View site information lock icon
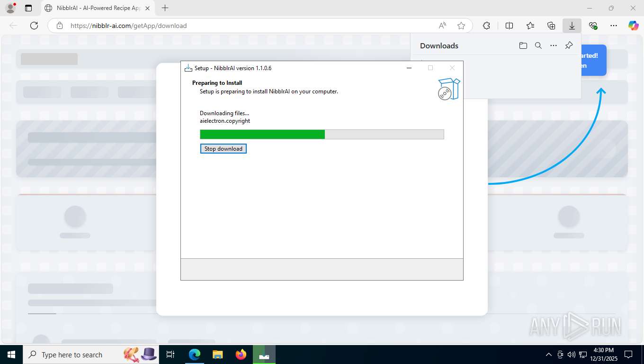This screenshot has height=364, width=644. coord(59,26)
